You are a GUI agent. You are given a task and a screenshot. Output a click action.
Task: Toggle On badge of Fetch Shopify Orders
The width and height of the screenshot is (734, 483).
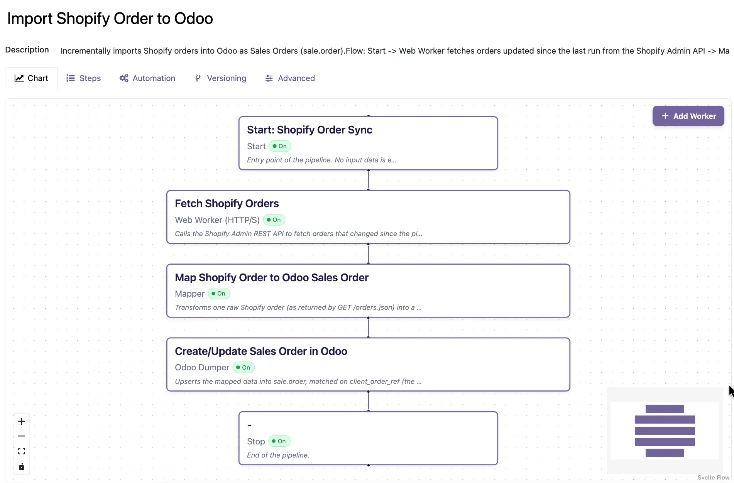pyautogui.click(x=274, y=220)
